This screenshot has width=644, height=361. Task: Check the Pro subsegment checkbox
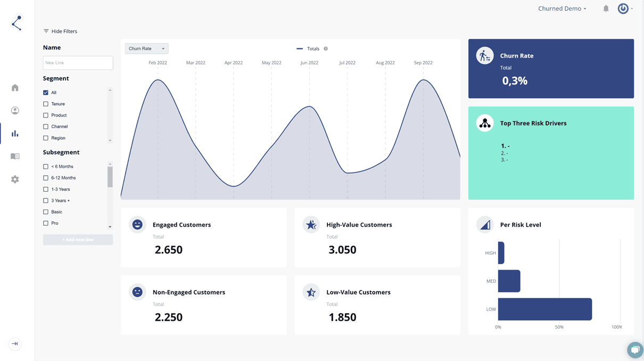pyautogui.click(x=46, y=223)
